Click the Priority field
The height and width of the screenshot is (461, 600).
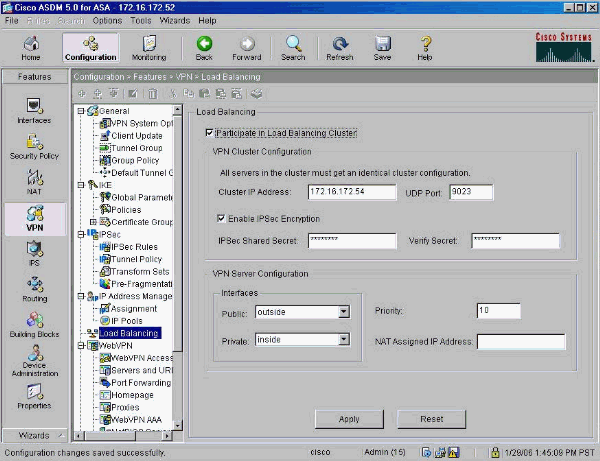pos(499,311)
